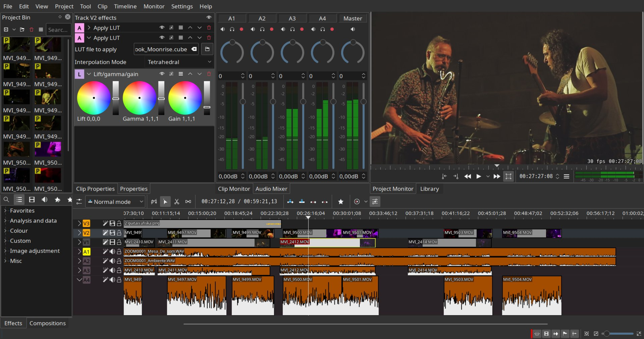Screen dimensions: 644x339
Task: Switch to the Compositions tab
Action: click(47, 323)
